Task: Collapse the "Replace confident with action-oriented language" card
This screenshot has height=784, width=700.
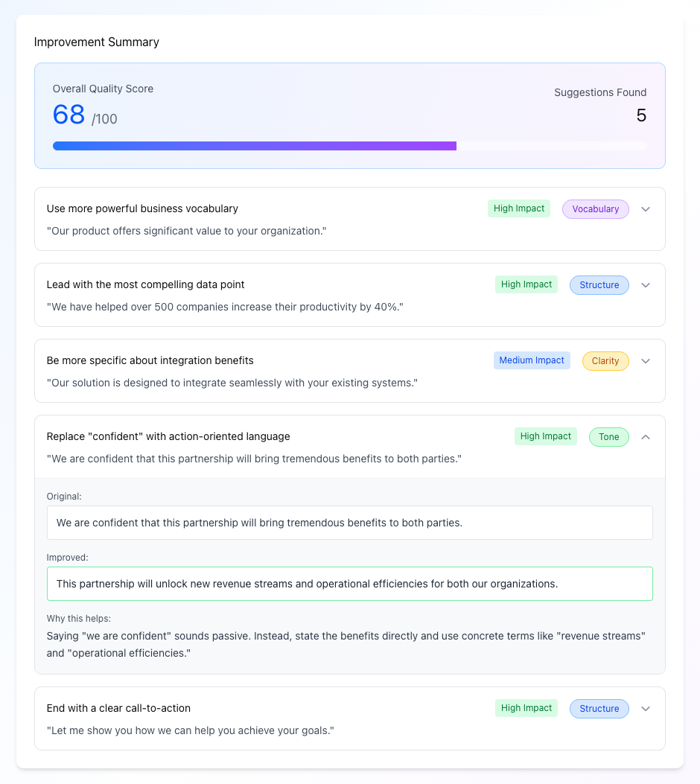Action: click(646, 437)
